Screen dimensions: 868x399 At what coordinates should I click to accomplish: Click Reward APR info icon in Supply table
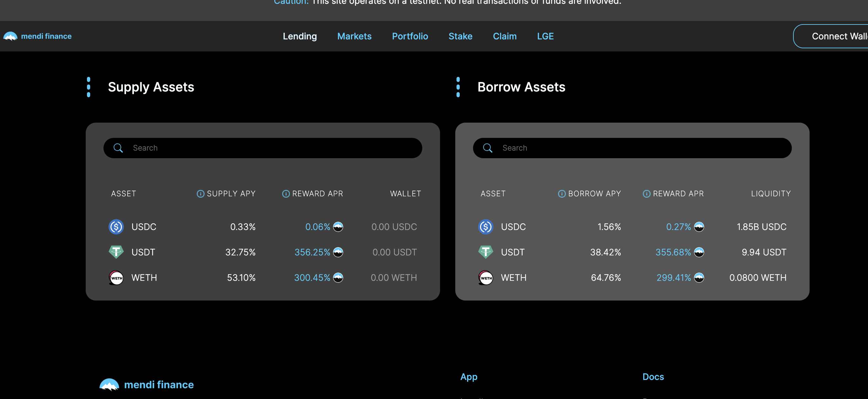click(x=286, y=193)
